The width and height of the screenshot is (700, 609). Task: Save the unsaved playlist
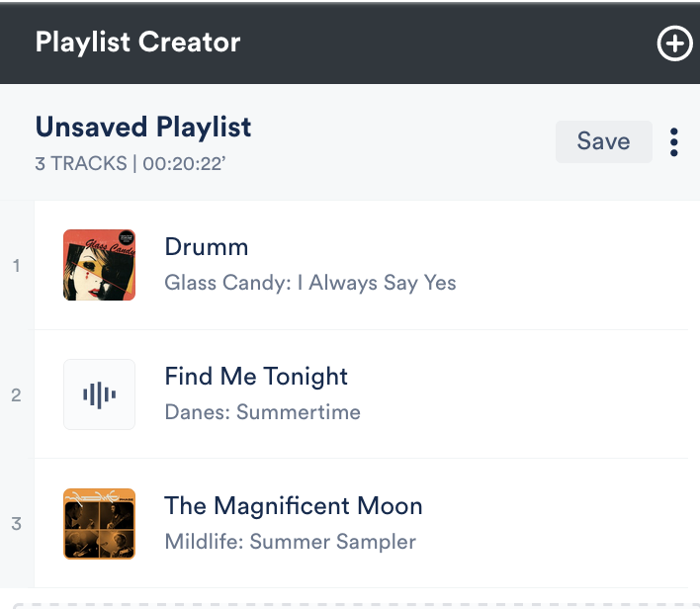[603, 141]
